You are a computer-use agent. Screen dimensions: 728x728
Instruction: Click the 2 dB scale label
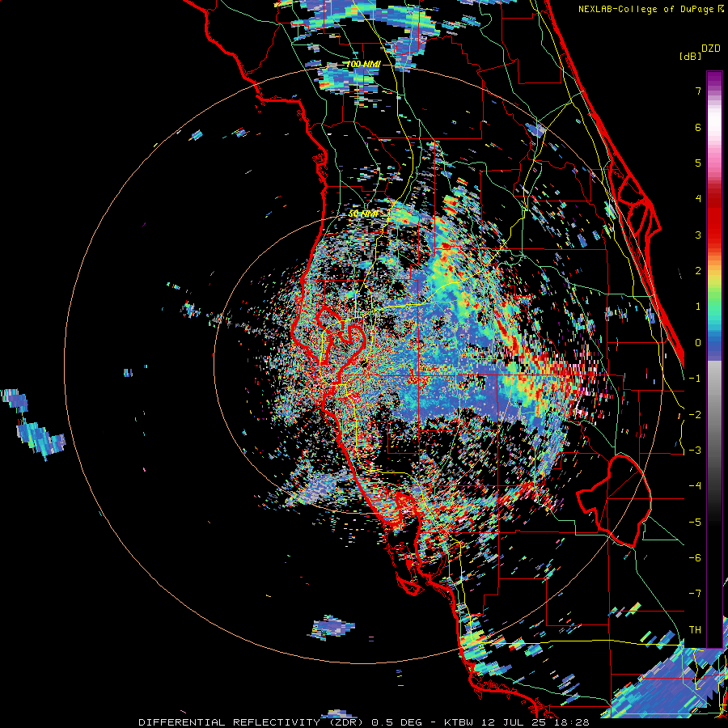(698, 271)
